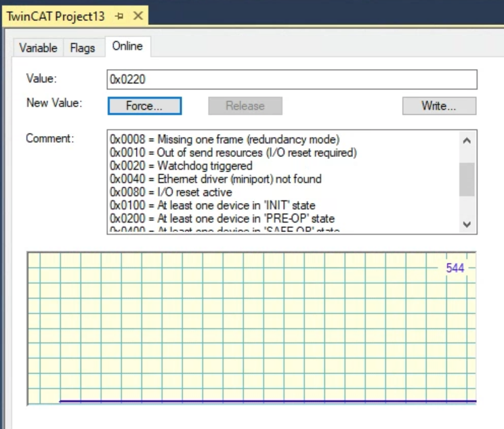This screenshot has height=429, width=504.
Task: Click the Comment box scrollbar thumb
Action: click(x=467, y=179)
